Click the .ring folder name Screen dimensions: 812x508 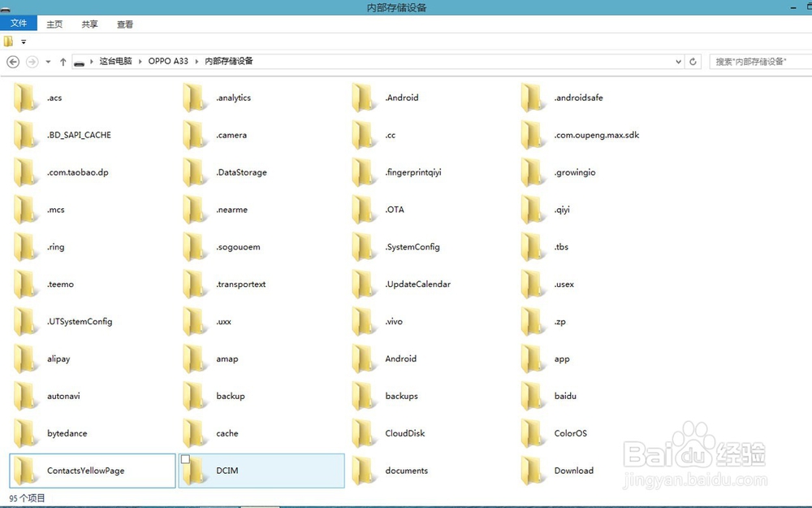point(56,247)
